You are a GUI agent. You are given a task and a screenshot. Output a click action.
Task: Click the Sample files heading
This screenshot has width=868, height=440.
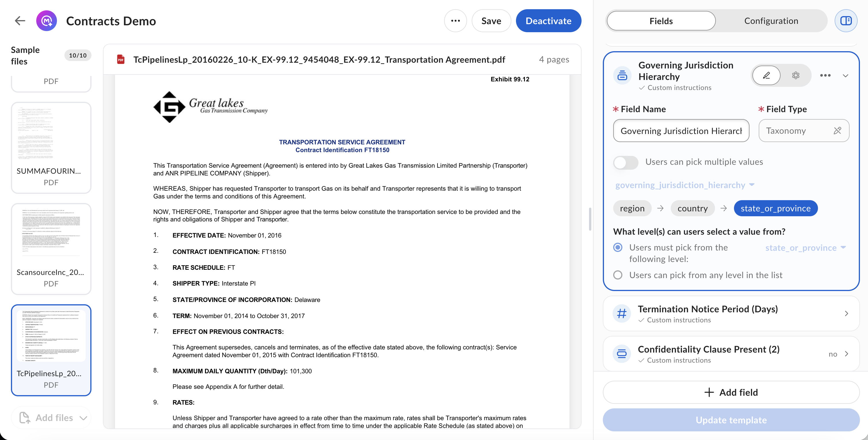(x=25, y=56)
